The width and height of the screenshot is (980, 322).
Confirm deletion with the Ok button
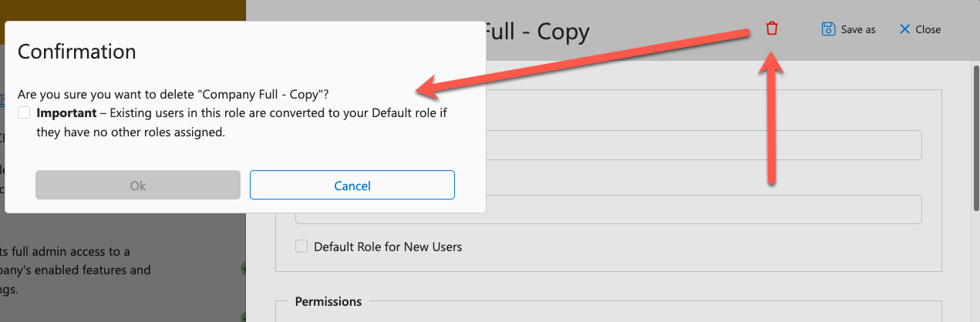coord(138,185)
